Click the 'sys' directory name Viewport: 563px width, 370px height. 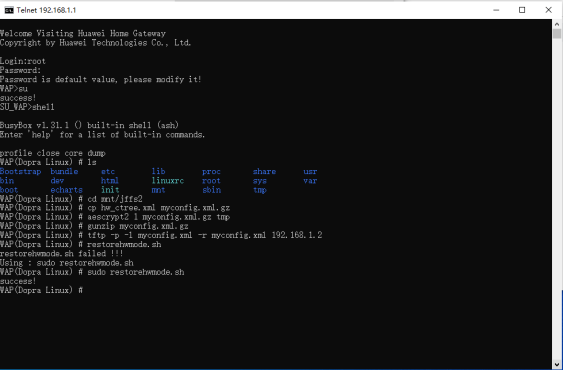[260, 181]
